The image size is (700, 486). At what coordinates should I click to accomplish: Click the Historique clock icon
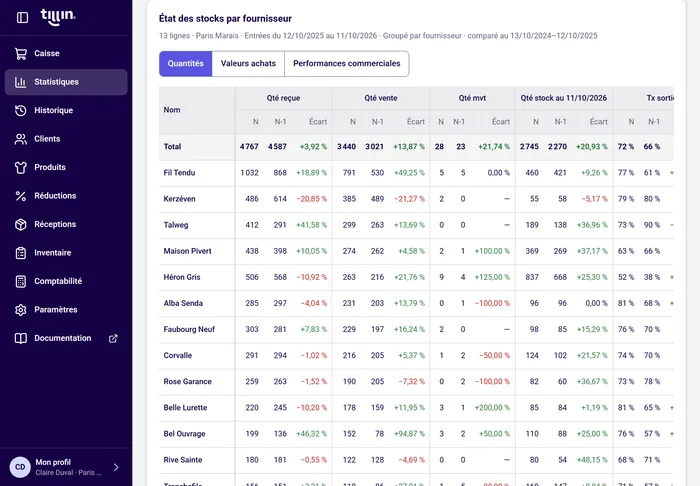point(21,110)
